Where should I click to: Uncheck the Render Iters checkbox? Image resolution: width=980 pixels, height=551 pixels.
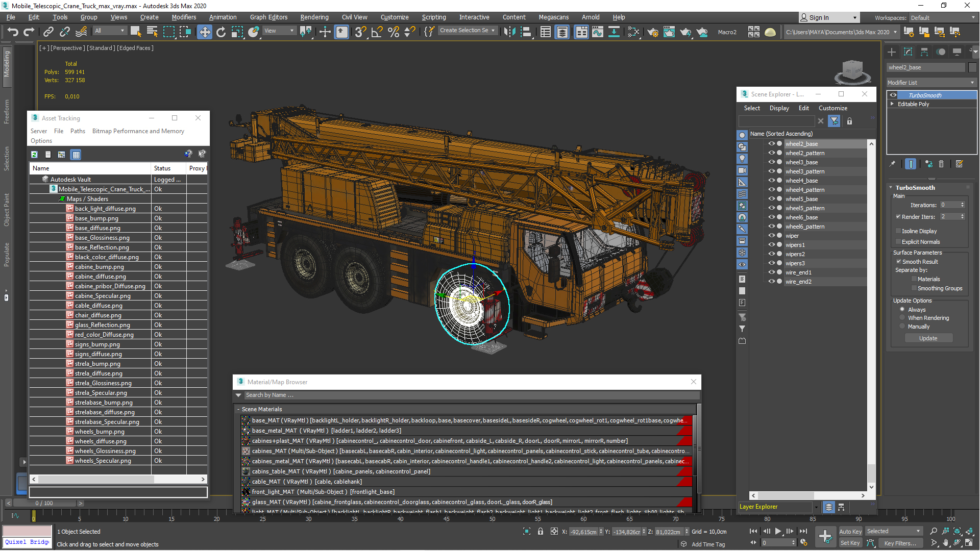(898, 217)
